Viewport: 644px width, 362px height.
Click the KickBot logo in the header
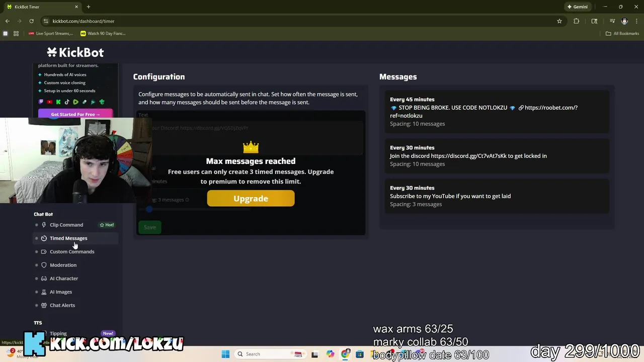pyautogui.click(x=75, y=52)
